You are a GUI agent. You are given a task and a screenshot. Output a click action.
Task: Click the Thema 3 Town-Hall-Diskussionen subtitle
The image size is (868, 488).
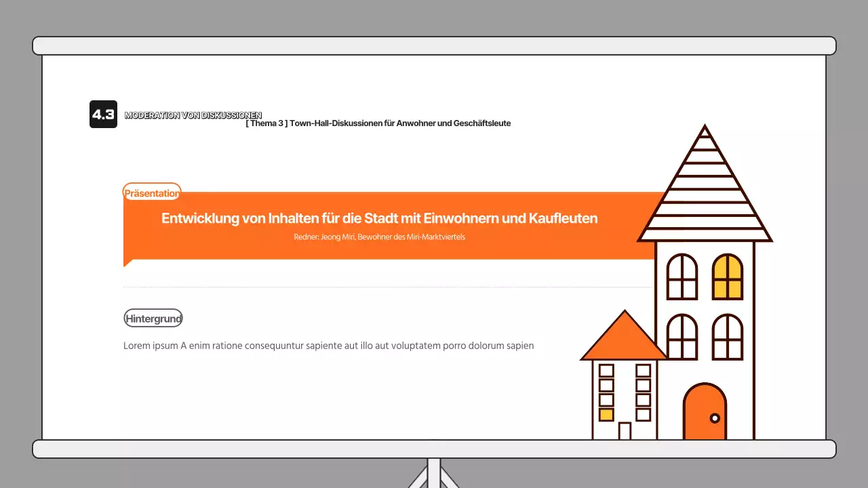click(x=378, y=123)
